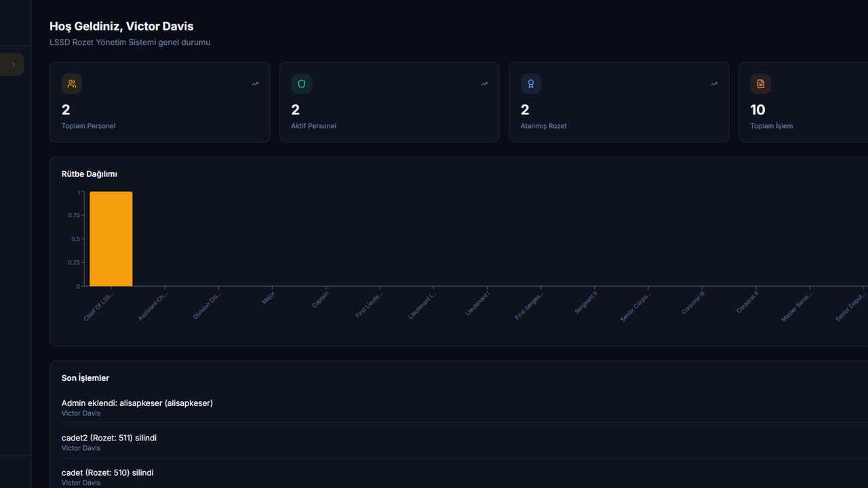
Task: Click the Aktif Personel label
Action: 313,126
